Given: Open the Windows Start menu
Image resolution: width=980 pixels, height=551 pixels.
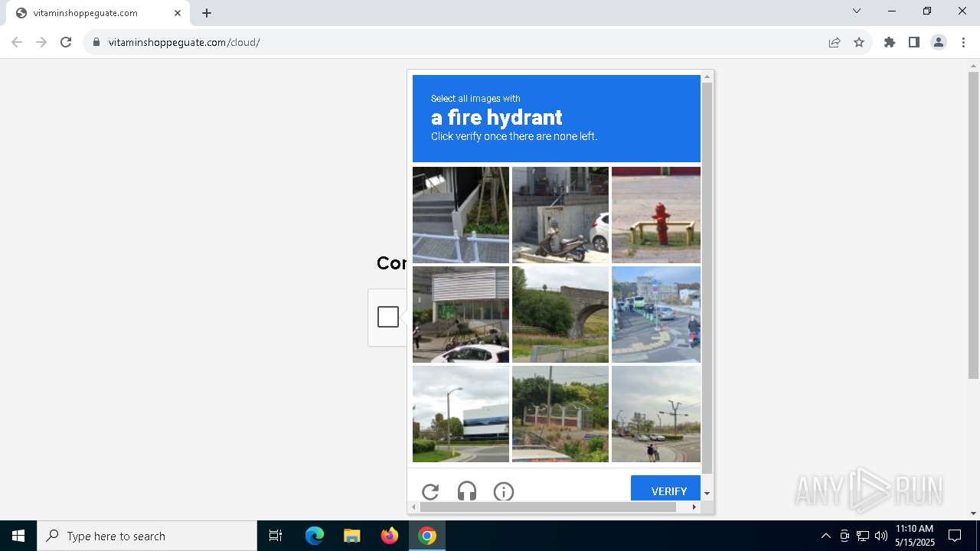Looking at the screenshot, I should pyautogui.click(x=18, y=536).
